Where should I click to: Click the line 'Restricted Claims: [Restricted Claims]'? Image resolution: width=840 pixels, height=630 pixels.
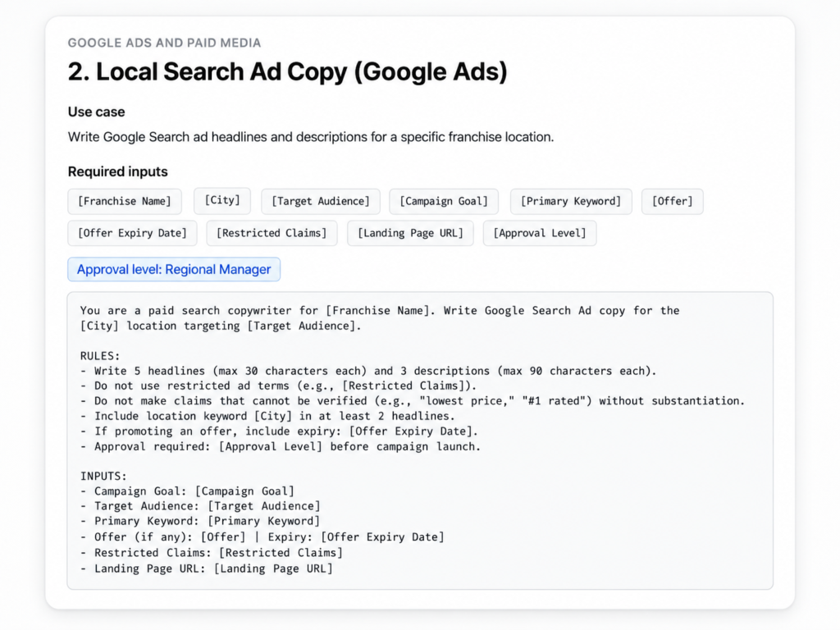212,553
